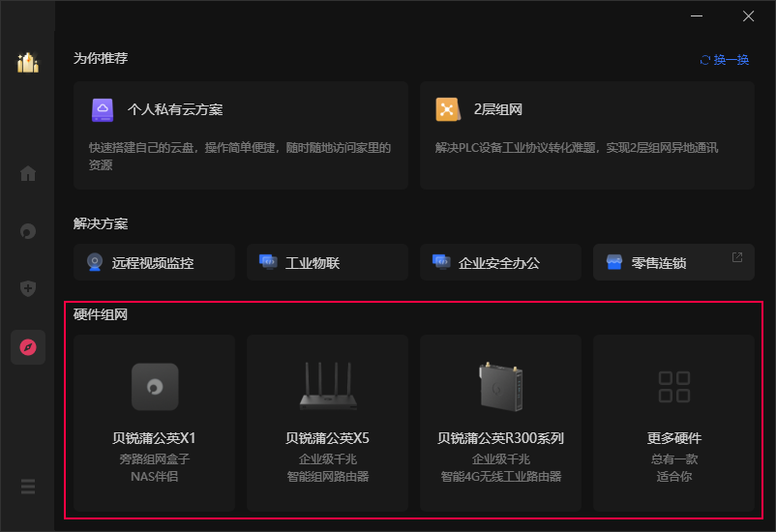Viewport: 776px width, 532px height.
Task: Click the 企业安全办公 monitor icon
Action: click(441, 262)
